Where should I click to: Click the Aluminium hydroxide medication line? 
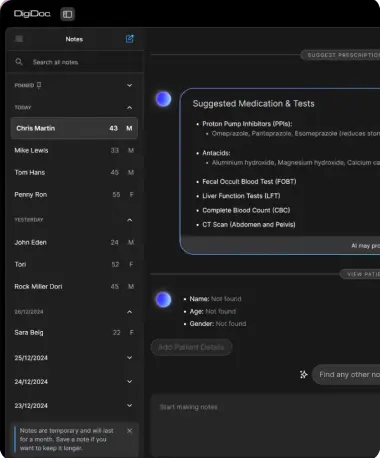(x=296, y=163)
